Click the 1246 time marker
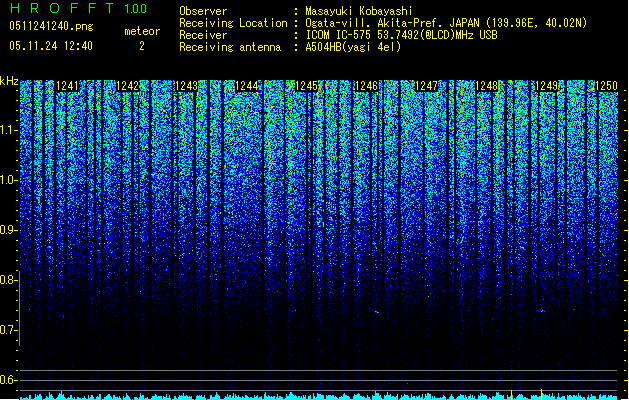Image resolution: width=629 pixels, height=400 pixels. [366, 86]
